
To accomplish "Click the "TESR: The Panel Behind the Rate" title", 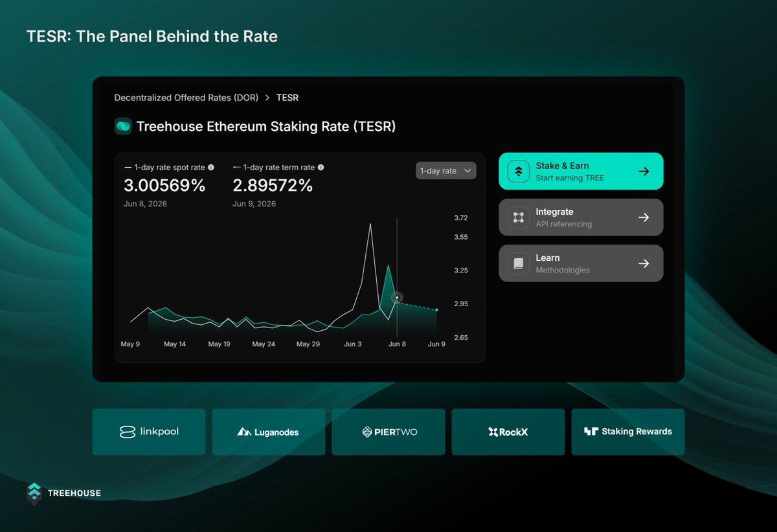I will pyautogui.click(x=152, y=37).
